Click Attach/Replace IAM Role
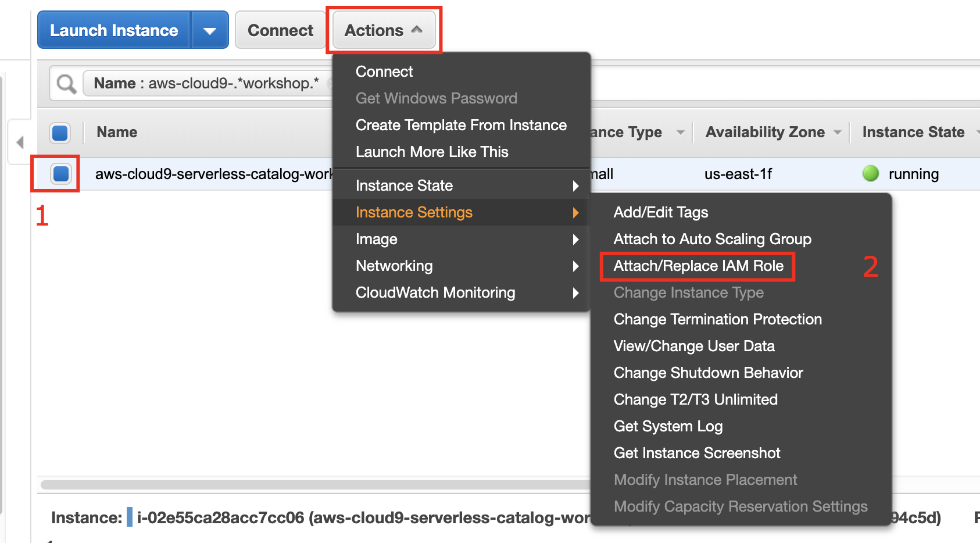Screen dimensions: 980x543 (x=698, y=266)
